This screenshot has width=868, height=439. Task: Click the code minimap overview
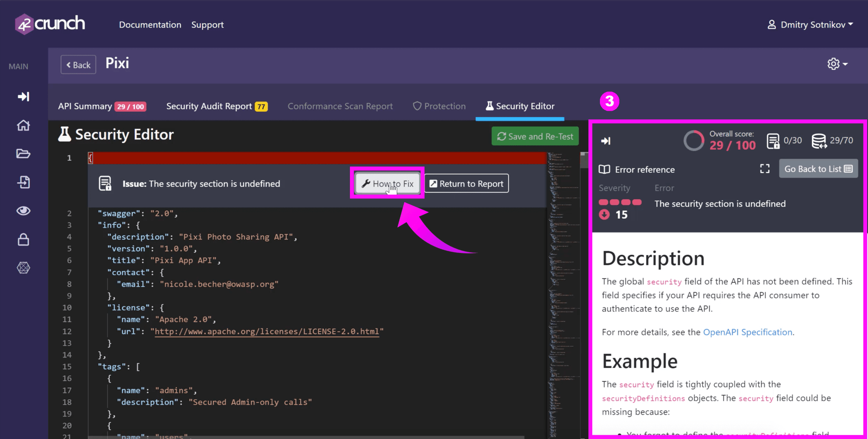tap(563, 294)
